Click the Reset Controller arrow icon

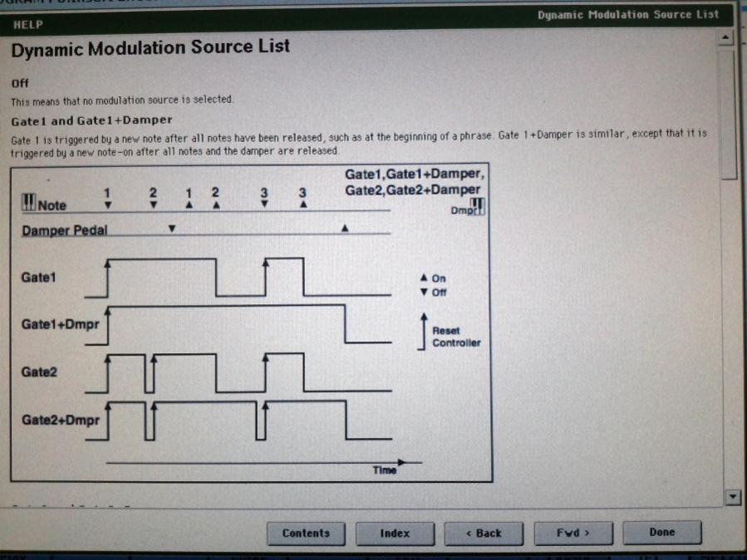point(423,332)
